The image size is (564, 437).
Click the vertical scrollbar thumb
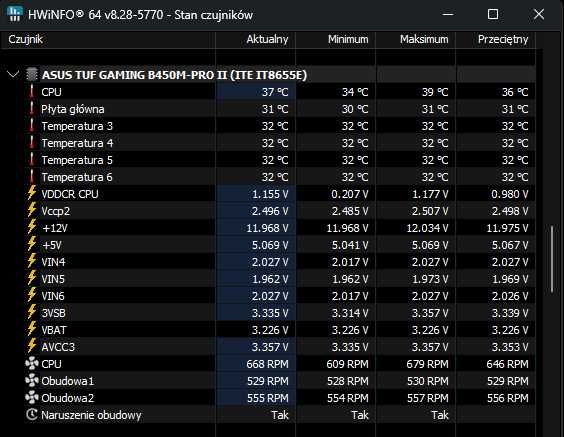pos(552,260)
